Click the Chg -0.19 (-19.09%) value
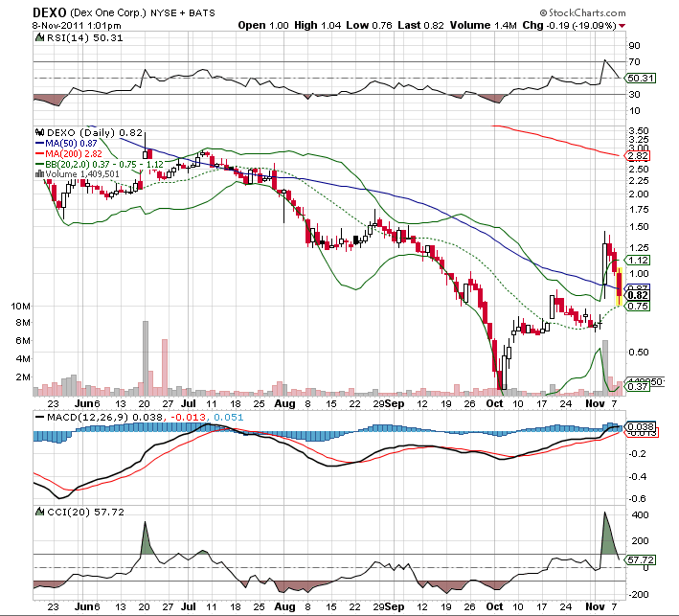Screen dimensions: 679x616 point(570,25)
